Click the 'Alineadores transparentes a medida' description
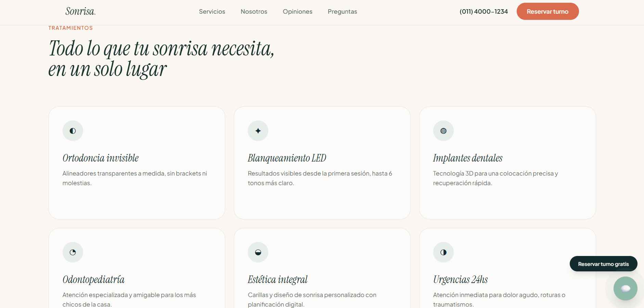Image resolution: width=644 pixels, height=308 pixels. coord(134,178)
